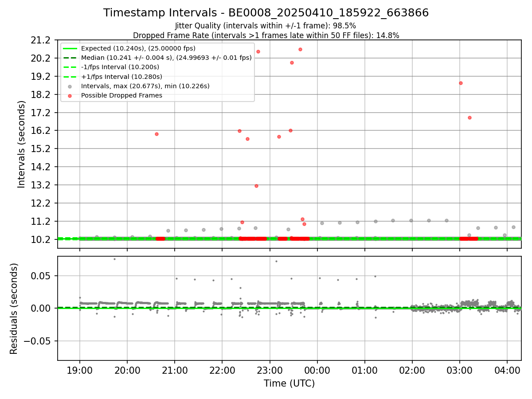Click the 02:00 time tick label

point(412,370)
